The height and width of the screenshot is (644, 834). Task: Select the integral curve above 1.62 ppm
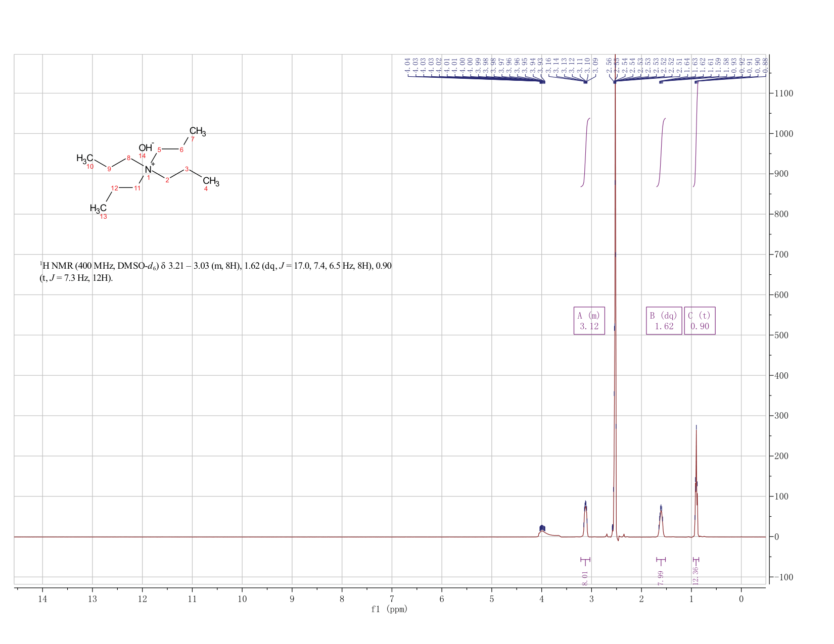tap(661, 152)
